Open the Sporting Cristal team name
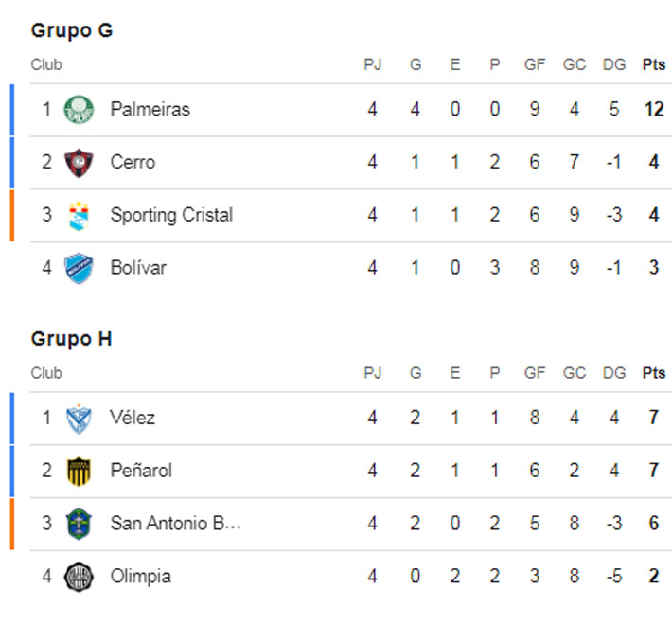672x624 pixels. tap(171, 215)
